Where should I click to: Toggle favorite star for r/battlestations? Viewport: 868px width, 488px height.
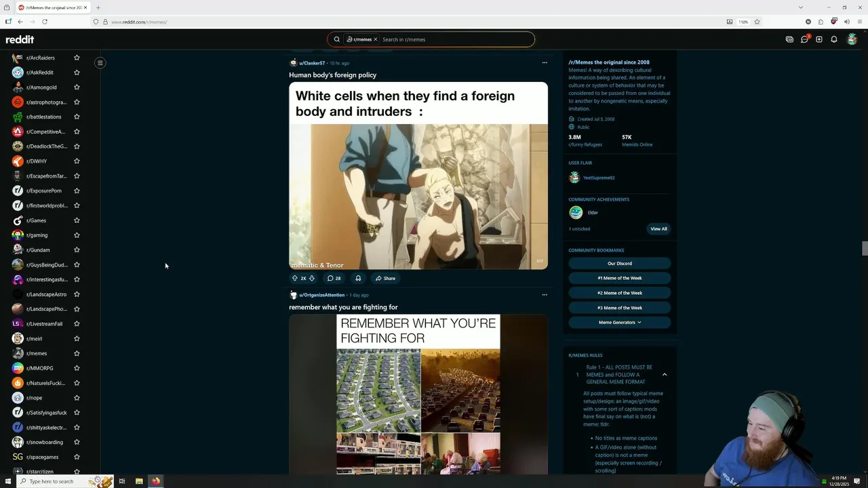point(77,117)
